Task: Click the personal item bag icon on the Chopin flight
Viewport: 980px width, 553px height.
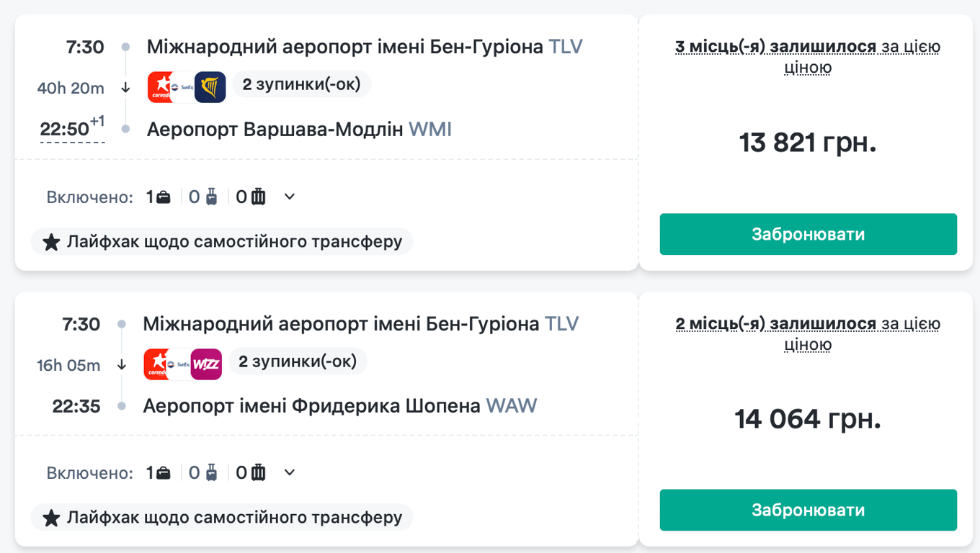Action: (164, 472)
